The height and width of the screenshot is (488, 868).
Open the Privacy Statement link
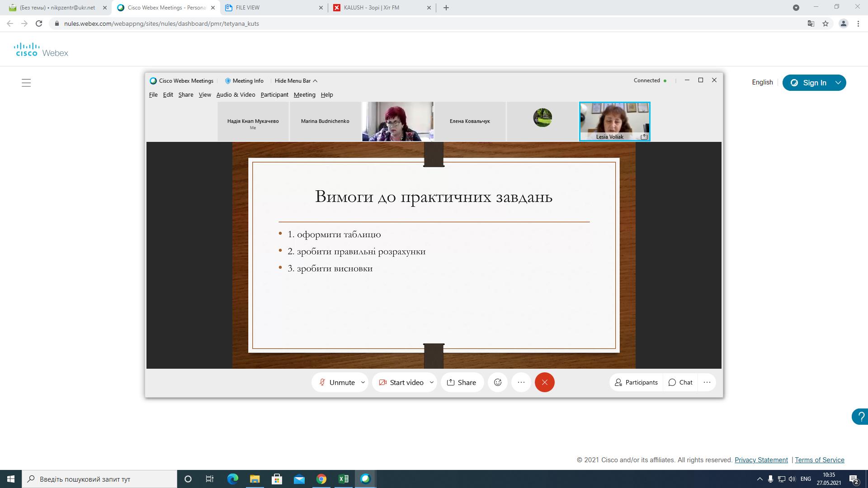pyautogui.click(x=761, y=460)
